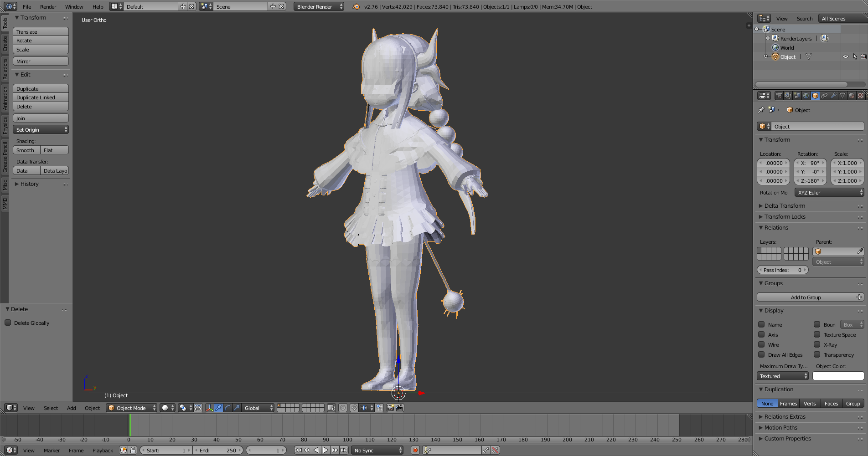
Task: Open the Object Constraints properties tab
Action: pyautogui.click(x=824, y=96)
